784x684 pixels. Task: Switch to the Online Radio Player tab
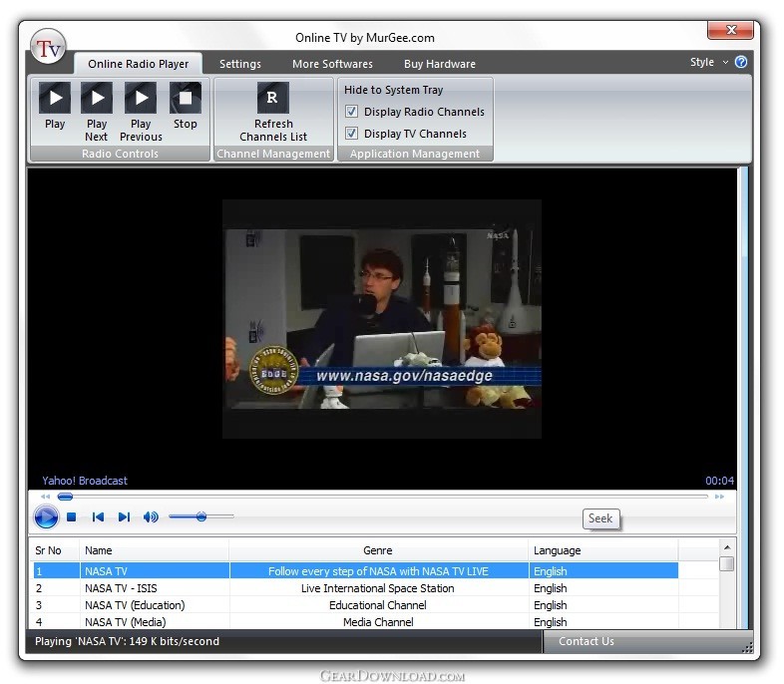[x=138, y=64]
